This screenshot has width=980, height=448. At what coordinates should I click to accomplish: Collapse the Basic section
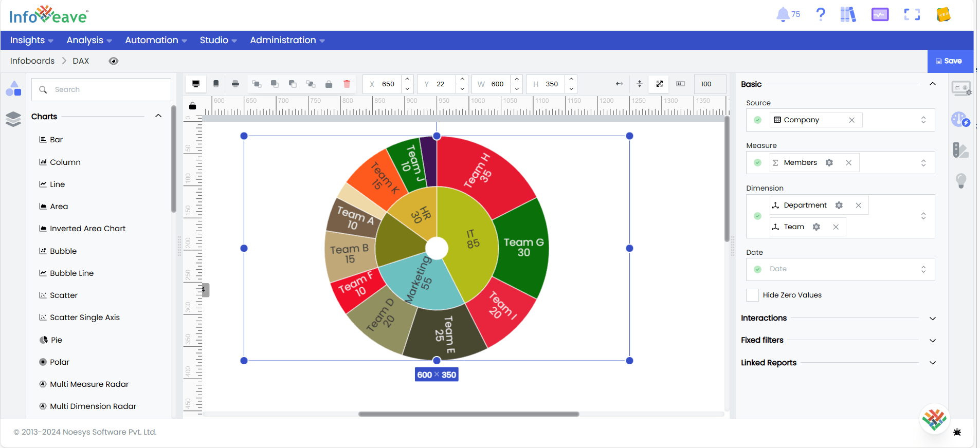933,84
